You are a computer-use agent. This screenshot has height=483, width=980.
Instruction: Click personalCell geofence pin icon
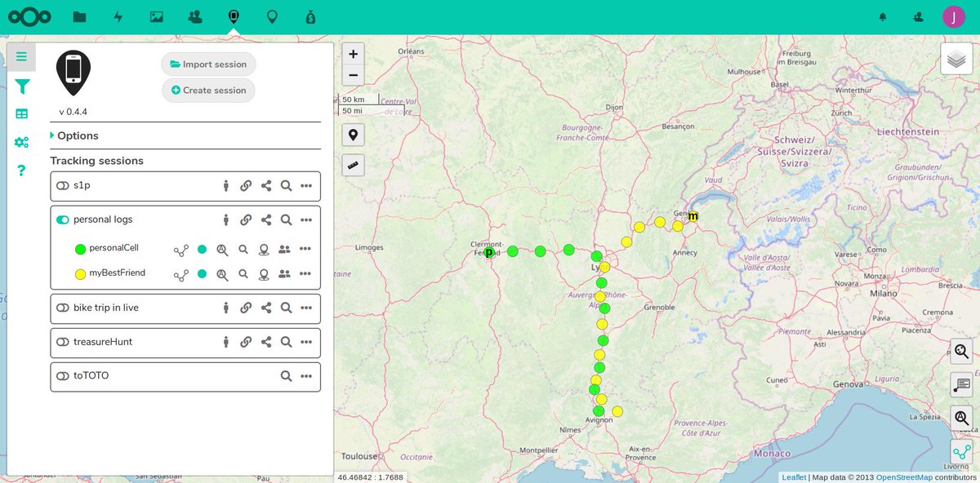pyautogui.click(x=264, y=250)
